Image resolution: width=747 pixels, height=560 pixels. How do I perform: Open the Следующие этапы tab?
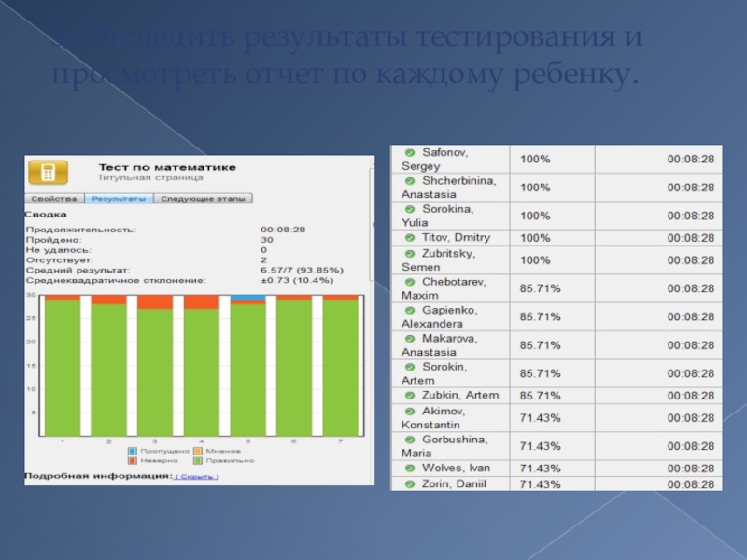click(x=203, y=199)
